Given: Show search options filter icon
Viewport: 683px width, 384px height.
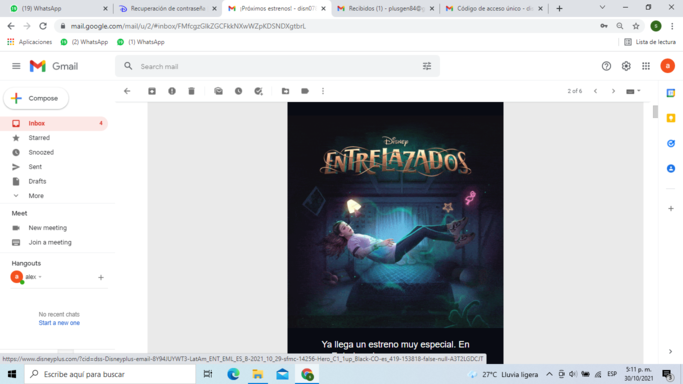Looking at the screenshot, I should (427, 66).
